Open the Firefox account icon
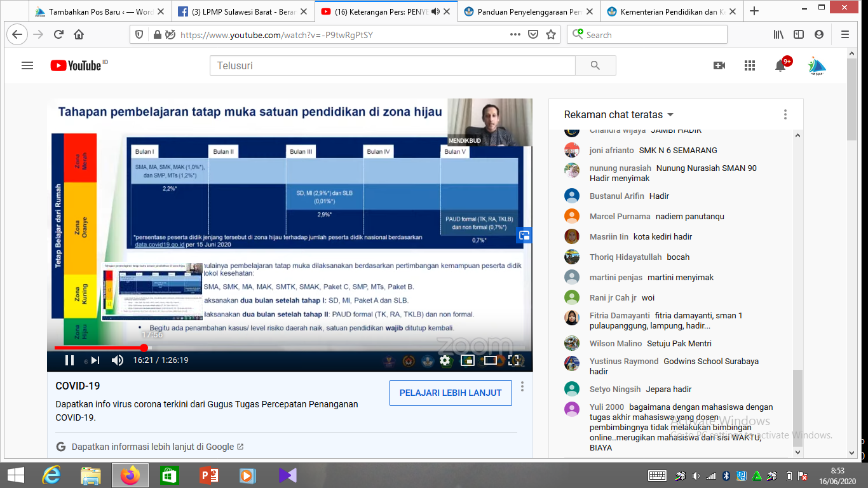Image resolution: width=868 pixels, height=488 pixels. 819,35
